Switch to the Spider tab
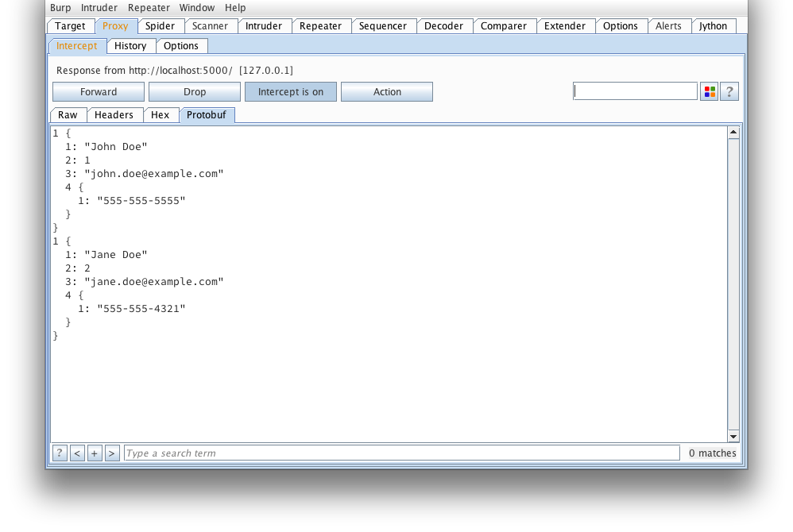793x532 pixels. 160,26
